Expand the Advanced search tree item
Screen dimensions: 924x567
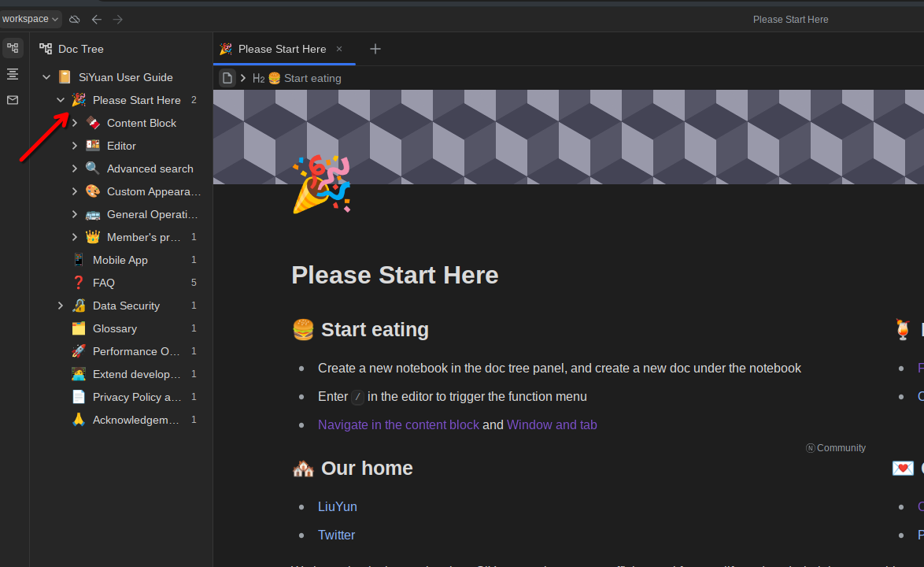pos(75,169)
